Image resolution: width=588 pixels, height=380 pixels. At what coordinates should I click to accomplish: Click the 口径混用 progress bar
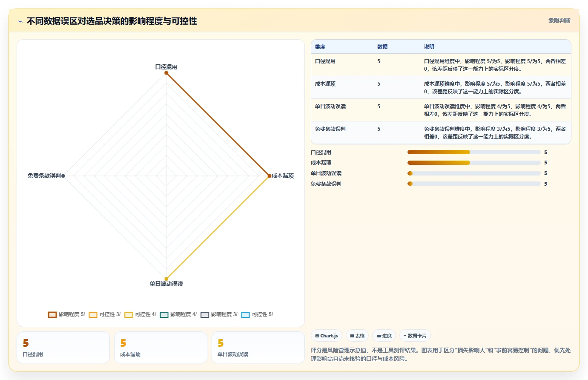point(474,152)
